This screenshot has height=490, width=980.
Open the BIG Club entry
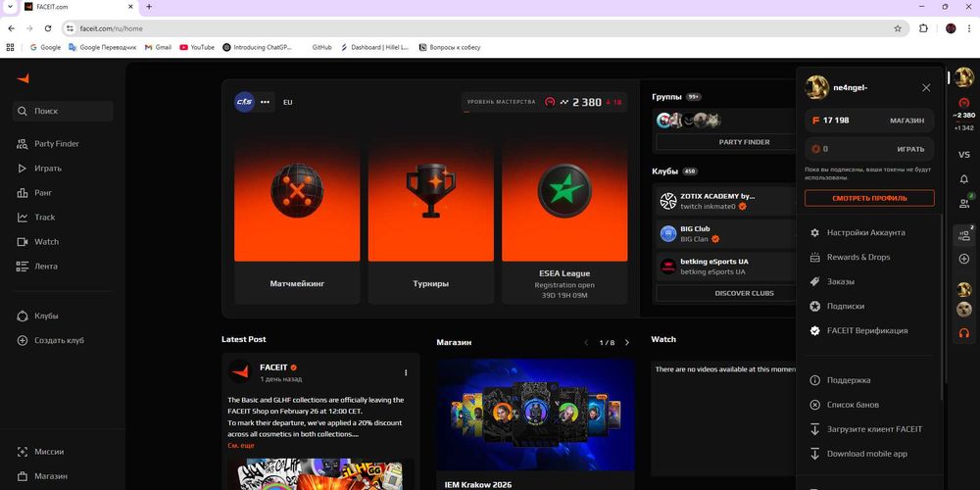click(x=726, y=234)
